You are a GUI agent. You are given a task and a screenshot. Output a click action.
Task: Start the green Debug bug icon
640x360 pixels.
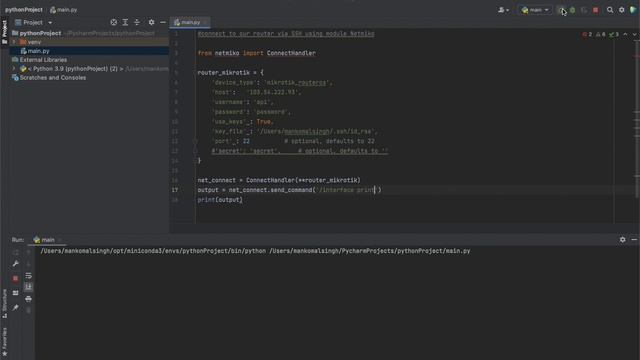(x=573, y=10)
